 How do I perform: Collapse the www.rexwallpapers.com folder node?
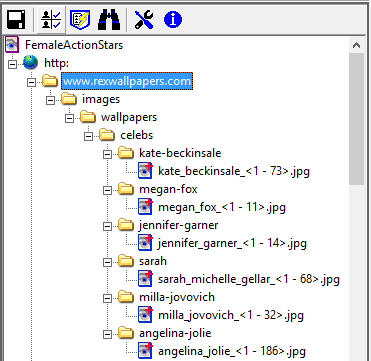[x=31, y=82]
